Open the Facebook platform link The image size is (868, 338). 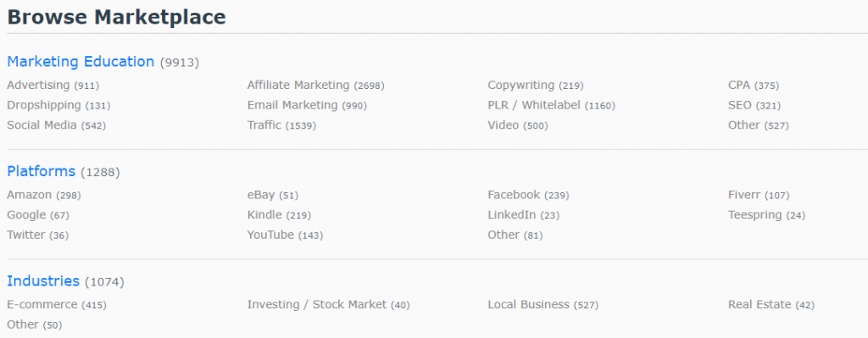[514, 195]
